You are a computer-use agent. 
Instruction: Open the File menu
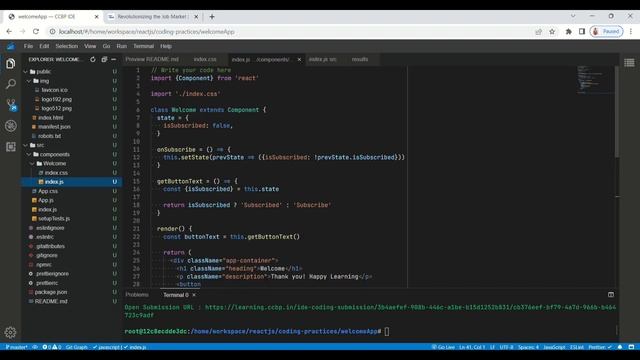tap(28, 47)
